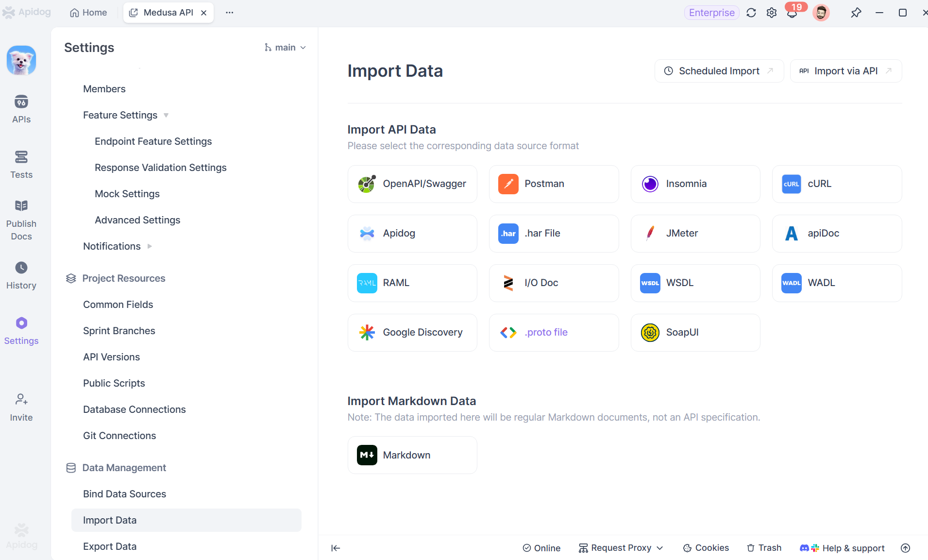This screenshot has width=928, height=560.
Task: Open Scheduled Import
Action: [x=718, y=70]
